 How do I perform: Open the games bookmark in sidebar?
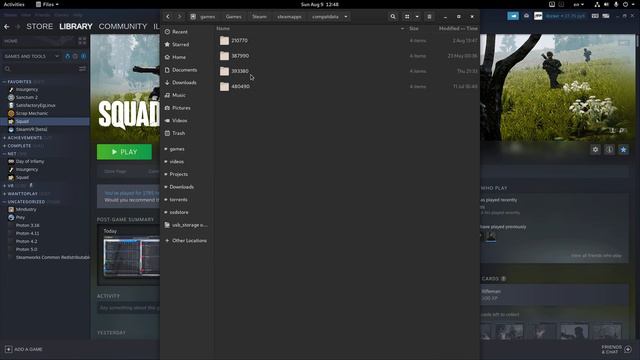177,149
